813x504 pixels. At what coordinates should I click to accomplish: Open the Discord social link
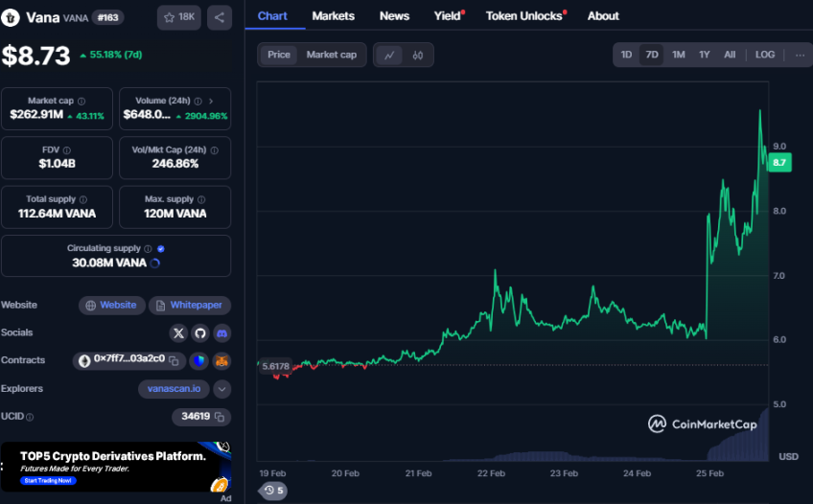[x=221, y=333]
